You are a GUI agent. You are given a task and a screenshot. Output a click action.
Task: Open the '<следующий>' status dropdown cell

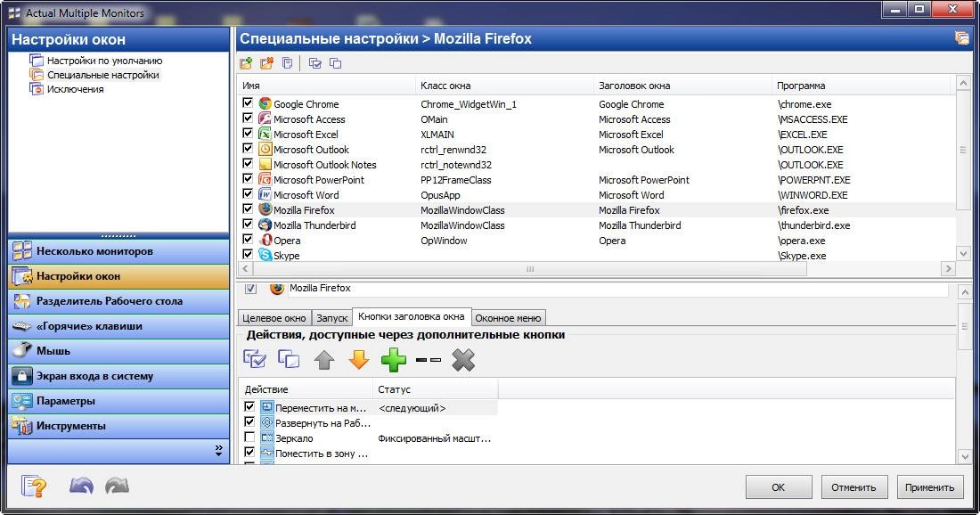click(x=436, y=408)
